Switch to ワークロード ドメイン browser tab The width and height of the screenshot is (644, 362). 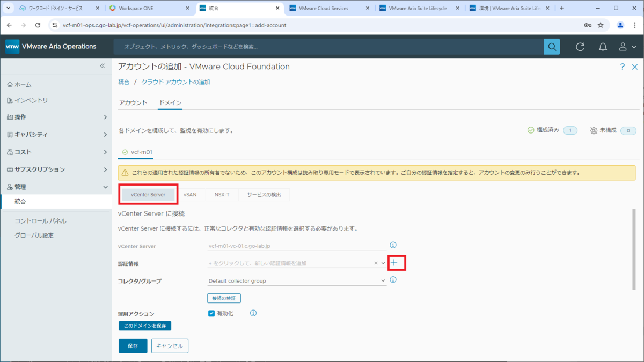(58, 8)
